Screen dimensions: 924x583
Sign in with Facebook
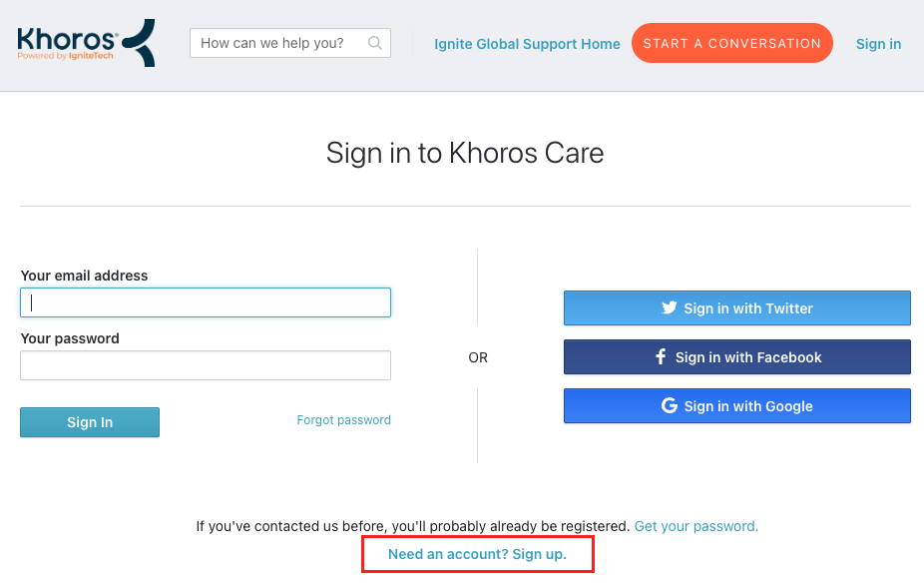(x=737, y=356)
